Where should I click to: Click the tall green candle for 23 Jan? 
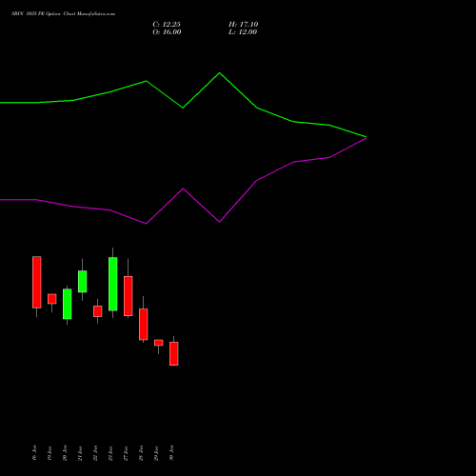click(113, 284)
